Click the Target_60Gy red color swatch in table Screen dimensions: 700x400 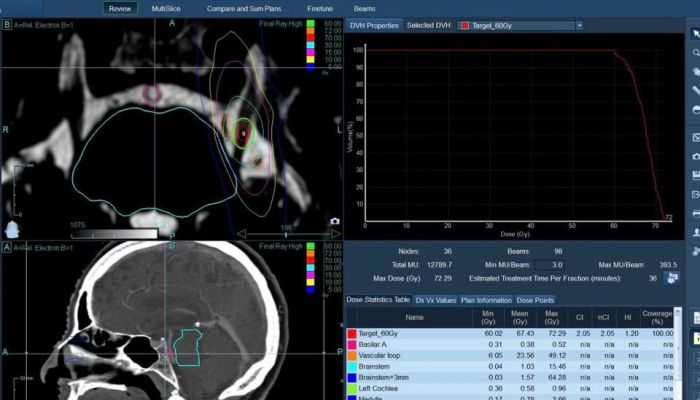(x=351, y=332)
